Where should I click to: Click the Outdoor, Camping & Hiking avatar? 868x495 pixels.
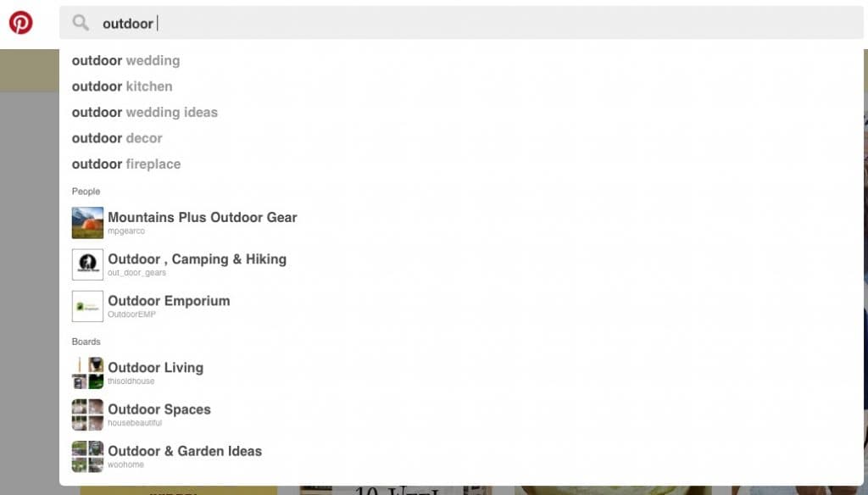(88, 264)
